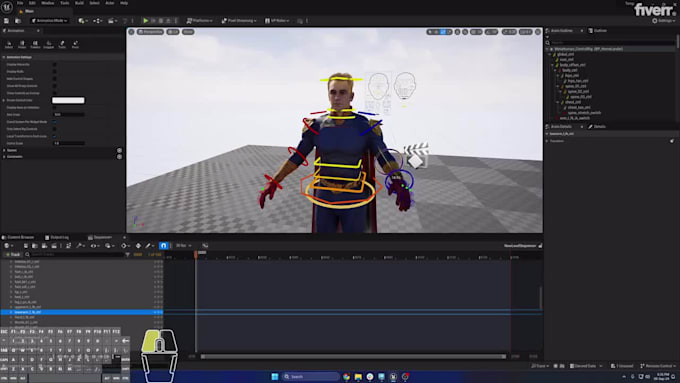Screen dimensions: 680x383
Task: Expand the Constraints section
Action: 4,157
